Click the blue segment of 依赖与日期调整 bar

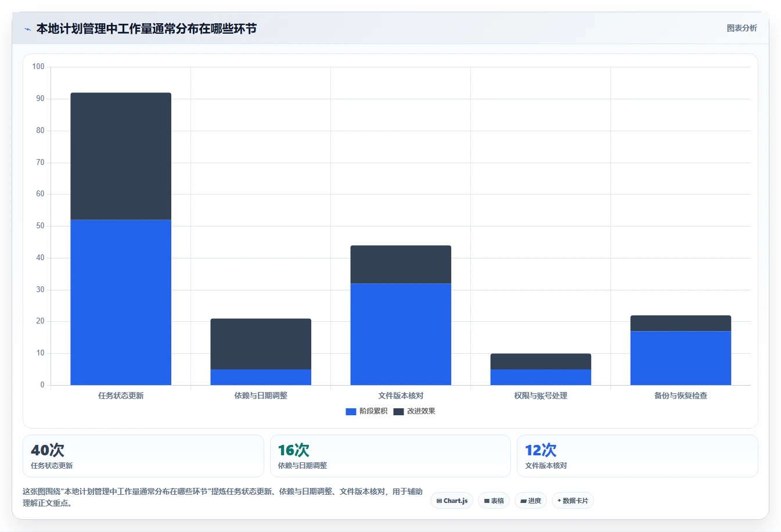[x=261, y=377]
